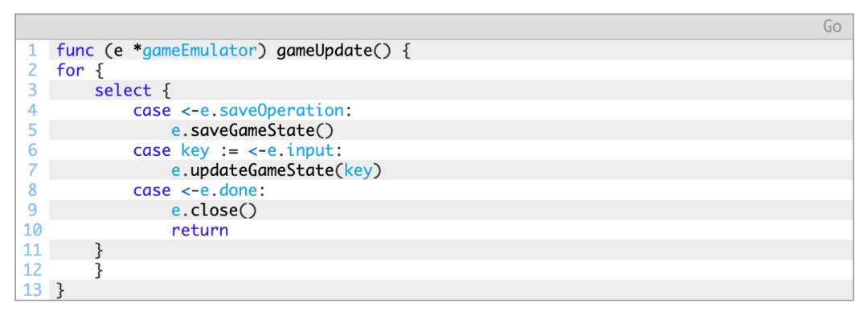The width and height of the screenshot is (868, 315).
Task: Click the func keyword on line 1
Action: click(x=76, y=51)
